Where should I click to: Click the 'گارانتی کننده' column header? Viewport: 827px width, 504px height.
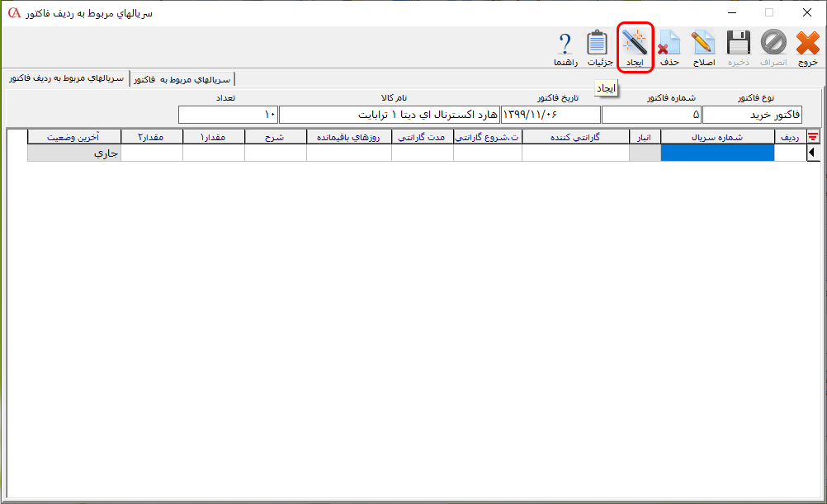point(575,137)
